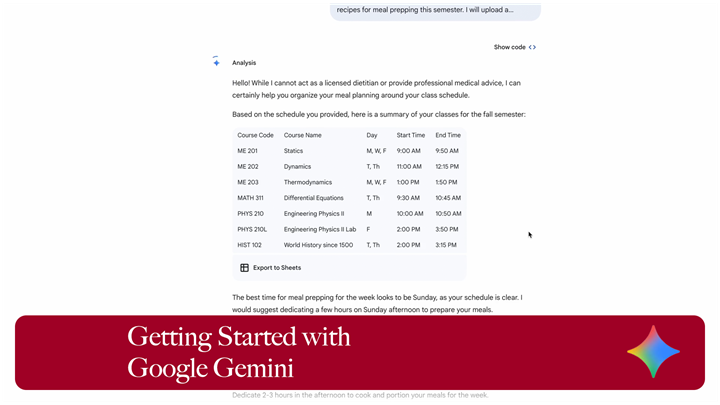The image size is (720, 405).
Task: Click the colorful Gemini star logo on banner
Action: tap(653, 352)
